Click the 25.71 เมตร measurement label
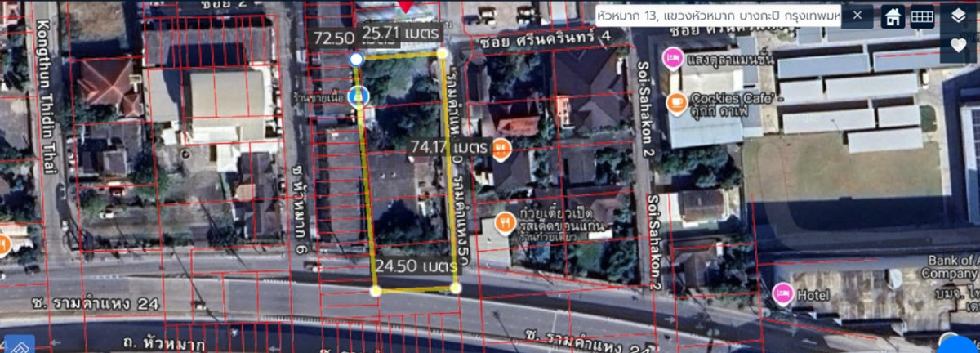 (401, 33)
